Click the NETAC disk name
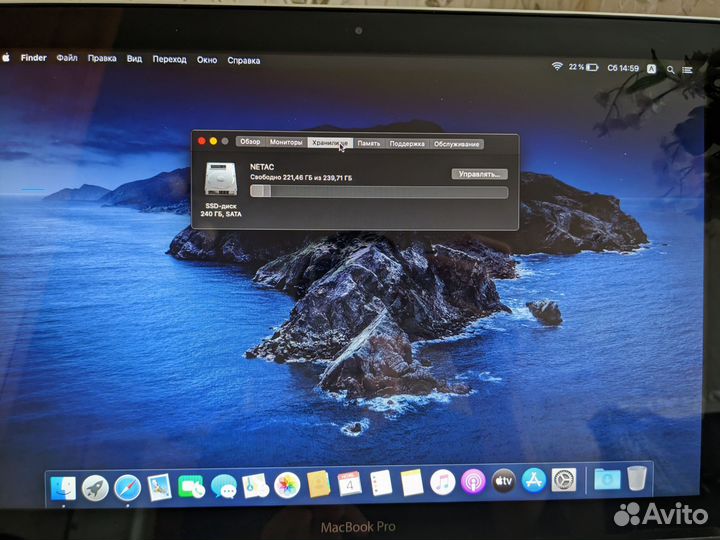This screenshot has width=720, height=540. [x=262, y=167]
